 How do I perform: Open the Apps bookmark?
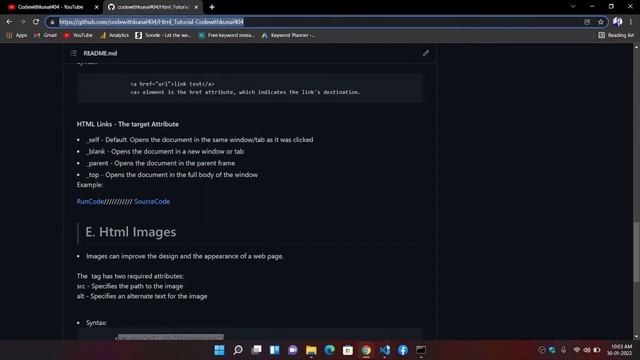tap(17, 36)
